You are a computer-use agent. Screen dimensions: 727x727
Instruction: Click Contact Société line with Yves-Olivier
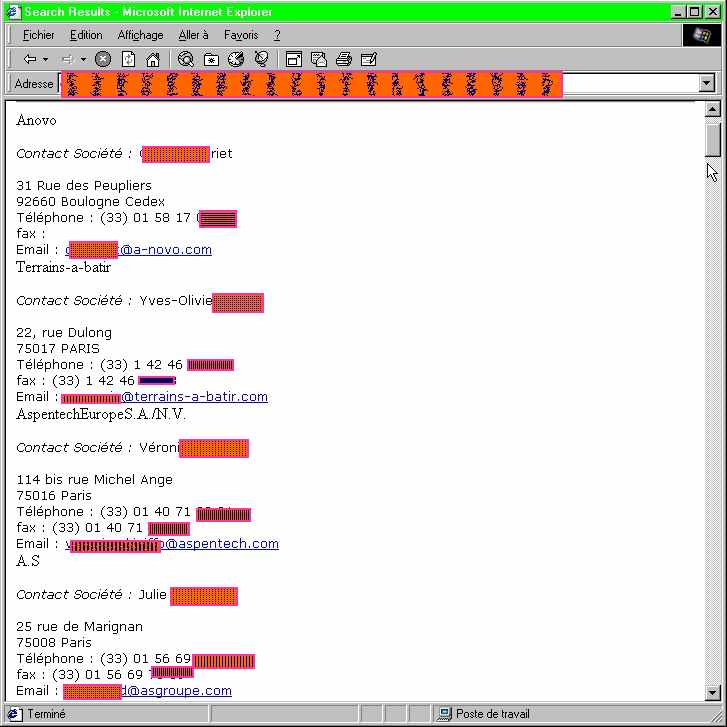140,302
